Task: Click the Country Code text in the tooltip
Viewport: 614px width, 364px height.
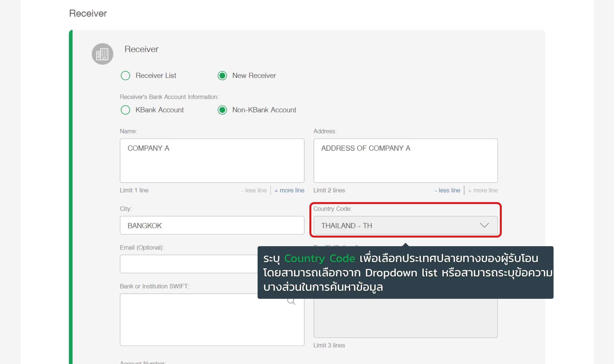Action: coord(319,259)
